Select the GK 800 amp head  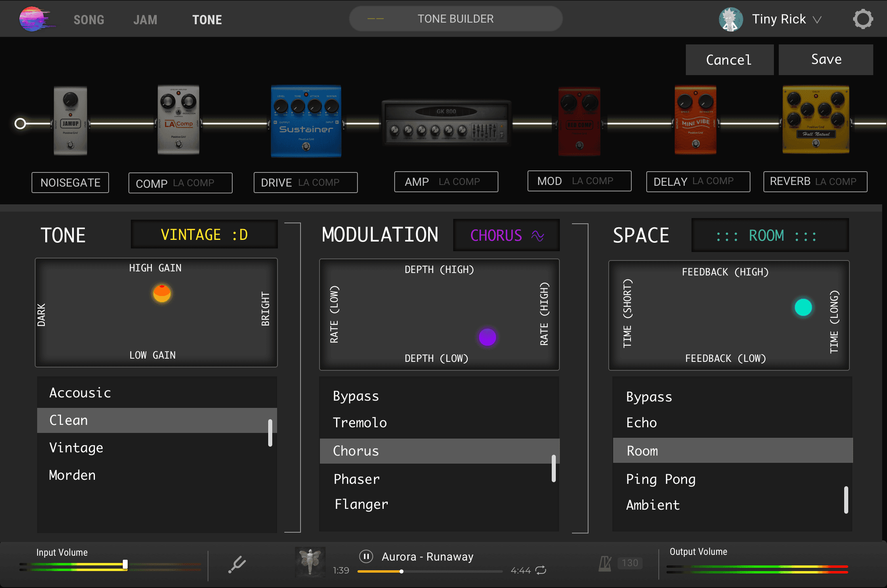(446, 123)
